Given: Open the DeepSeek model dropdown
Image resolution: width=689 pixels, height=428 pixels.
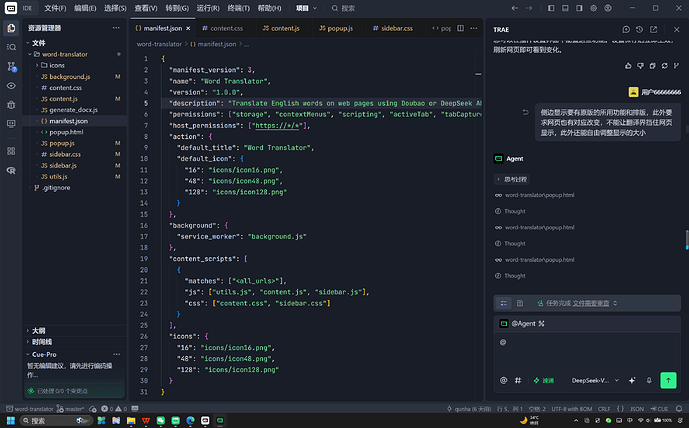Looking at the screenshot, I should click(x=595, y=380).
